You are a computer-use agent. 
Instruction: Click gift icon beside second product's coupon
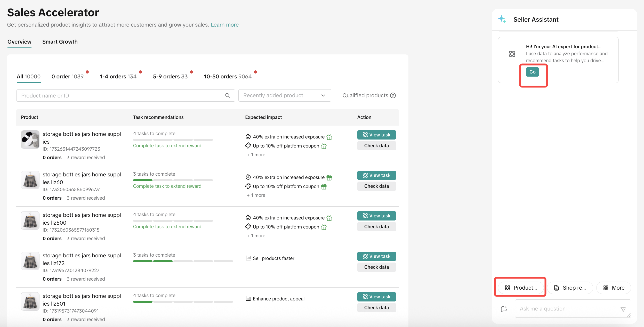324,186
